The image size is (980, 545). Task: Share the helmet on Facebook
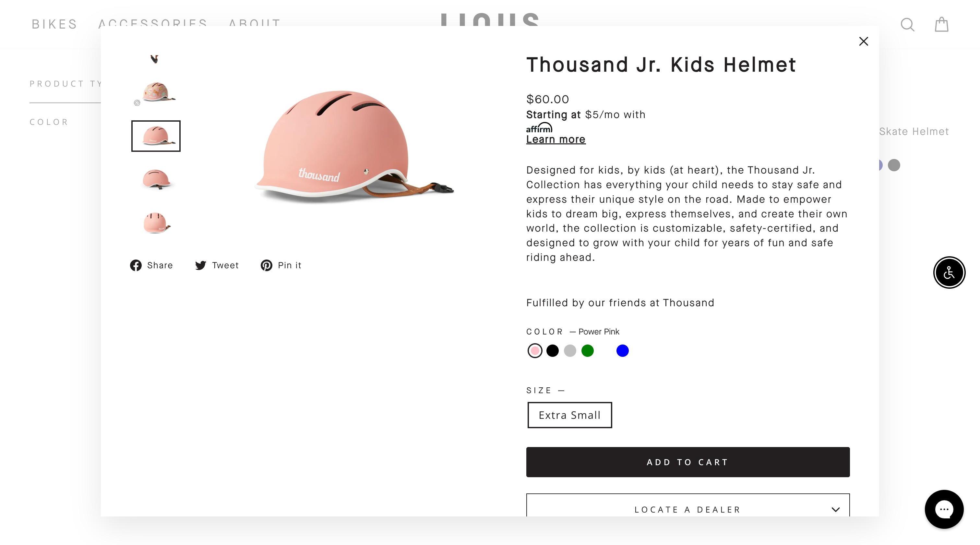151,265
